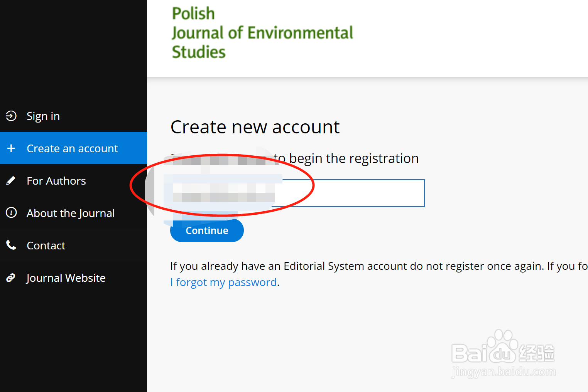This screenshot has height=392, width=588.
Task: Click the jingyan.baidu.com watermark text
Action: coord(503,372)
